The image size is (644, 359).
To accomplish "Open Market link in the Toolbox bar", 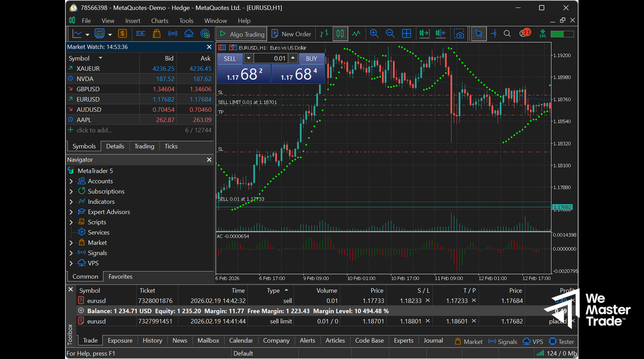I will 468,342.
